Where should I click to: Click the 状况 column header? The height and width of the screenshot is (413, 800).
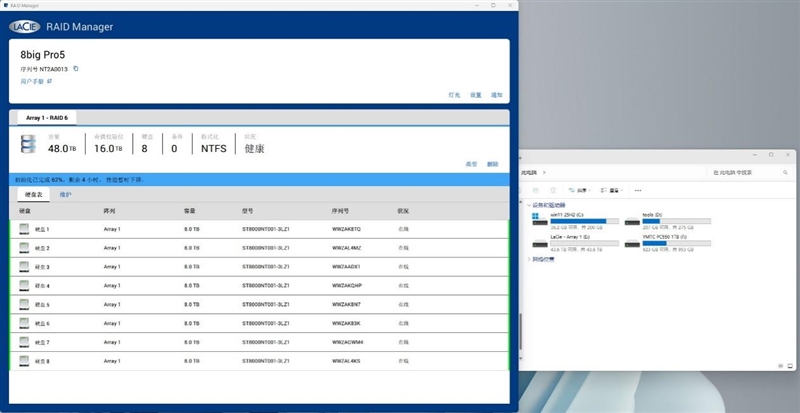(404, 211)
